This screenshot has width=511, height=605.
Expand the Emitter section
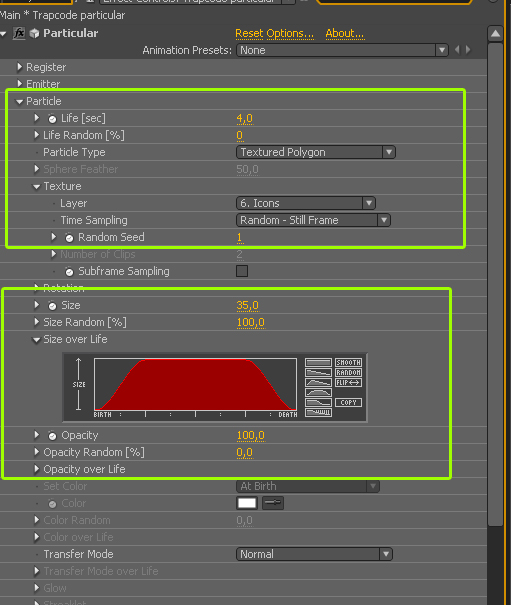[20, 83]
